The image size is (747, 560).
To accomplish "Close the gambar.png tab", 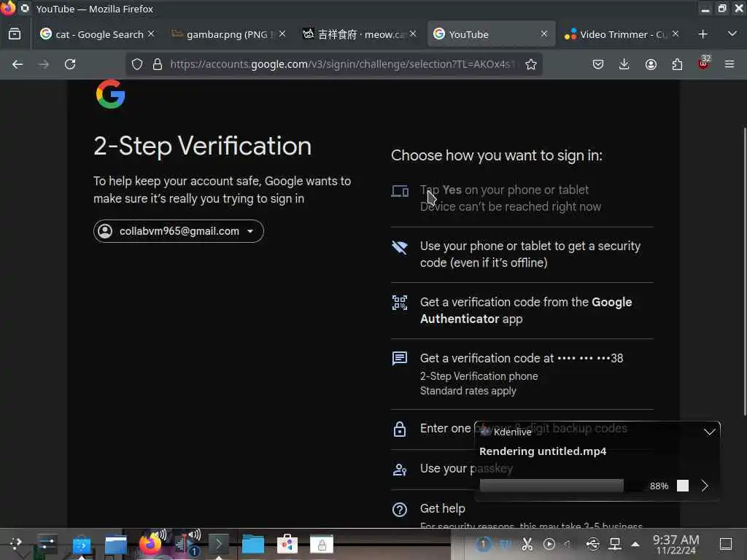I will point(282,34).
